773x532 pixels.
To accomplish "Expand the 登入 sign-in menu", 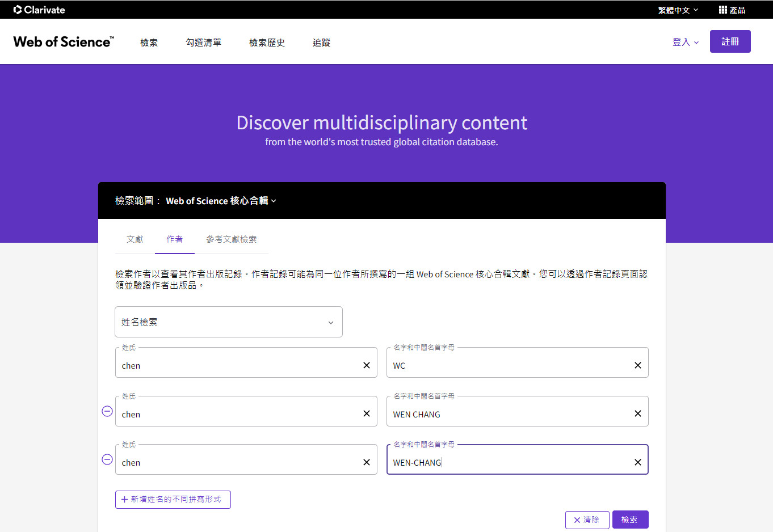I will tap(686, 42).
